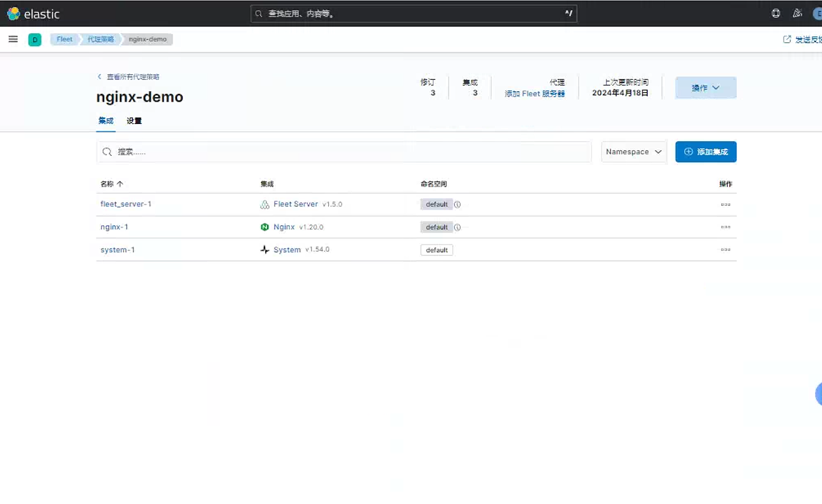Open the newsfeed icon in header
The width and height of the screenshot is (822, 504).
click(x=797, y=13)
